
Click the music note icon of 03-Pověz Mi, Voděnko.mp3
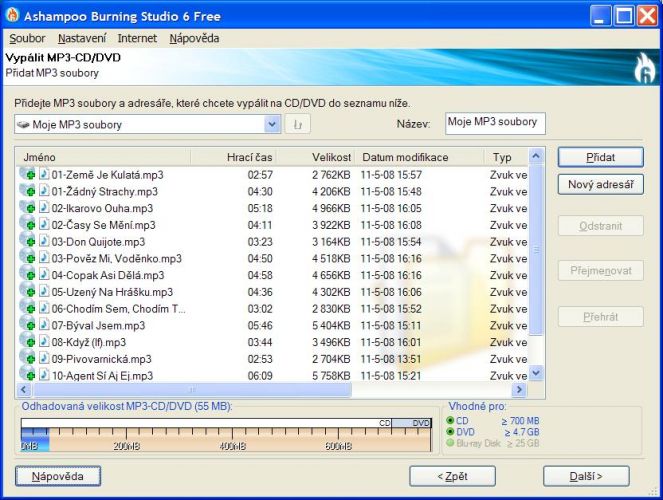(x=44, y=257)
